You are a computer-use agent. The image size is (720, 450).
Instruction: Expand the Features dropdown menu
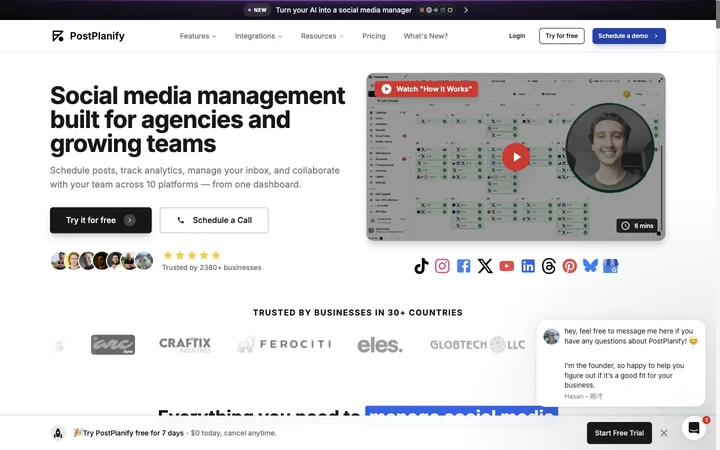pyautogui.click(x=198, y=36)
